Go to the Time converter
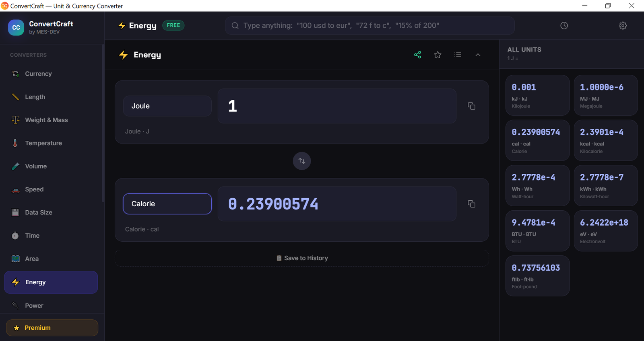The height and width of the screenshot is (341, 644). 51,236
